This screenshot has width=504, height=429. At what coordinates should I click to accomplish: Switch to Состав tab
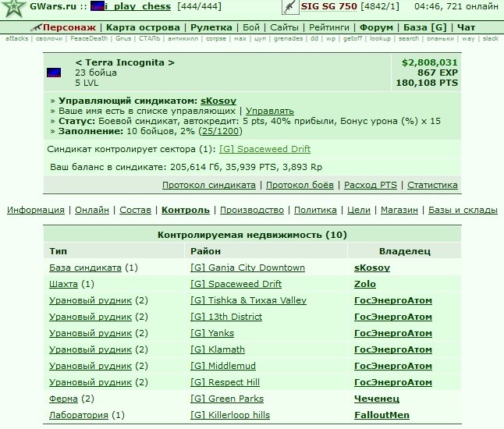[x=135, y=210]
